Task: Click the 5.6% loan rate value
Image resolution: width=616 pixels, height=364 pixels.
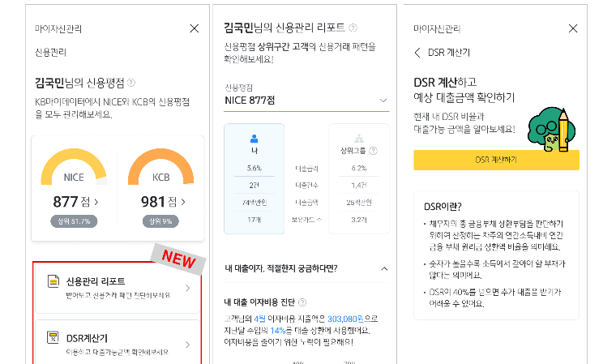Action: 255,169
